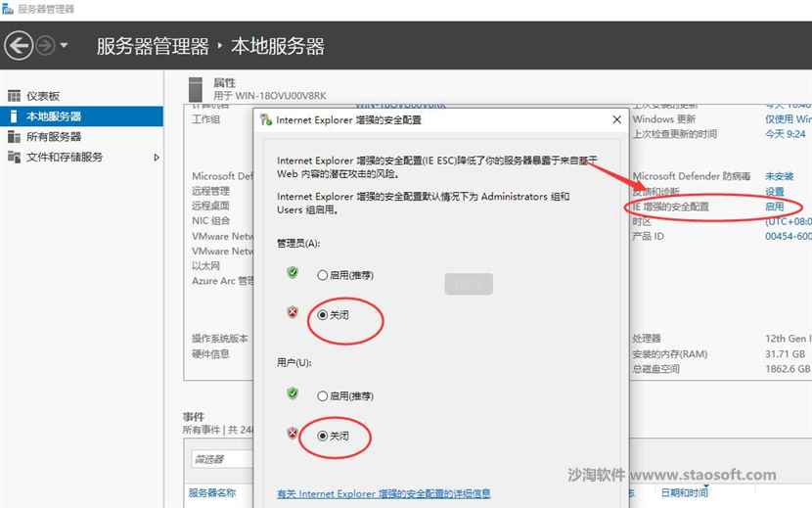The width and height of the screenshot is (812, 508).
Task: Click the 属性 server tile icon
Action: click(196, 89)
